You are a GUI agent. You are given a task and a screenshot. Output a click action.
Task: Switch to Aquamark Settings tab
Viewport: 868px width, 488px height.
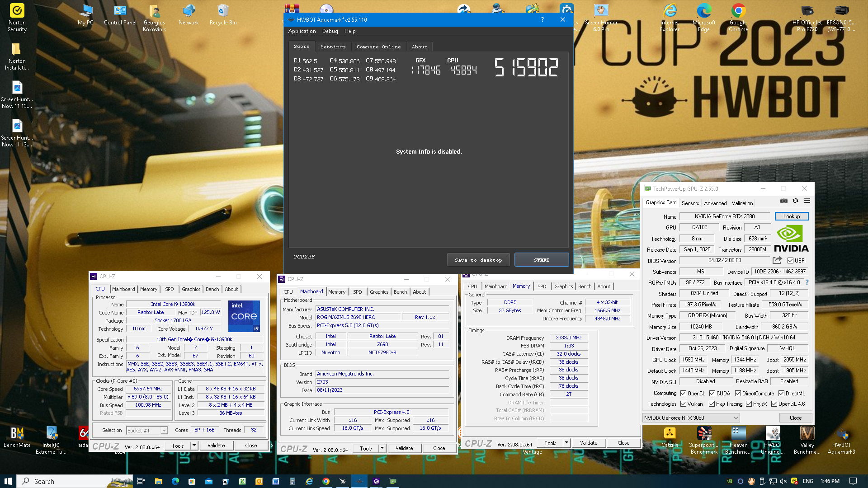(333, 47)
